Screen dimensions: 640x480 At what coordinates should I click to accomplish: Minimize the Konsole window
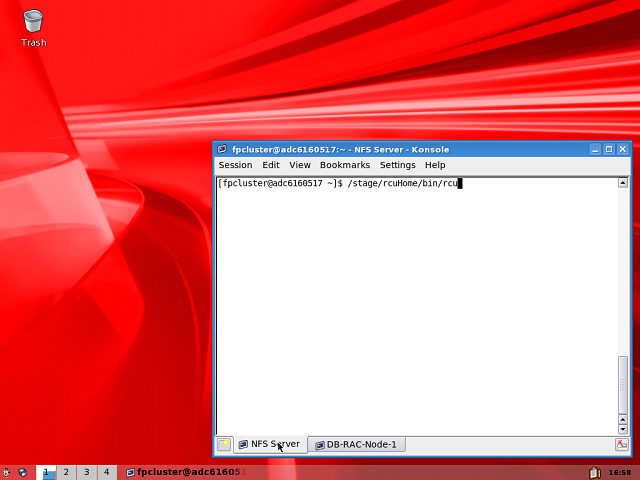tap(595, 149)
